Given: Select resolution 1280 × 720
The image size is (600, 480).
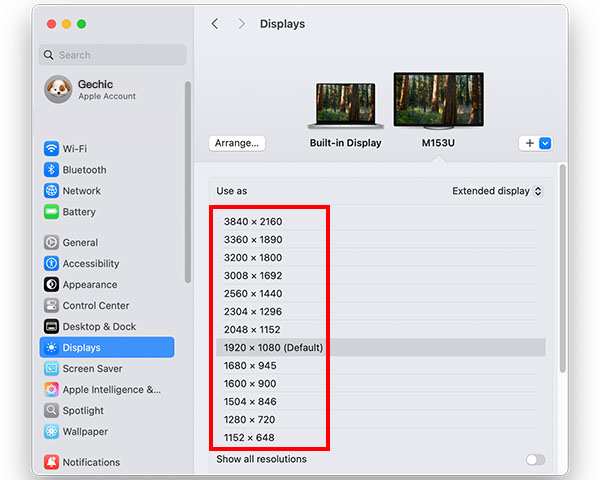Looking at the screenshot, I should (x=381, y=419).
